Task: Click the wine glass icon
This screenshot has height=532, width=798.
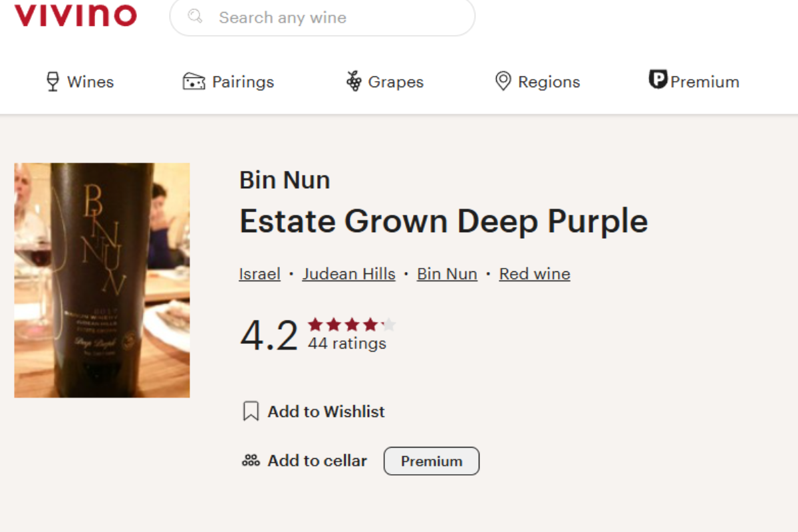Action: [x=53, y=82]
